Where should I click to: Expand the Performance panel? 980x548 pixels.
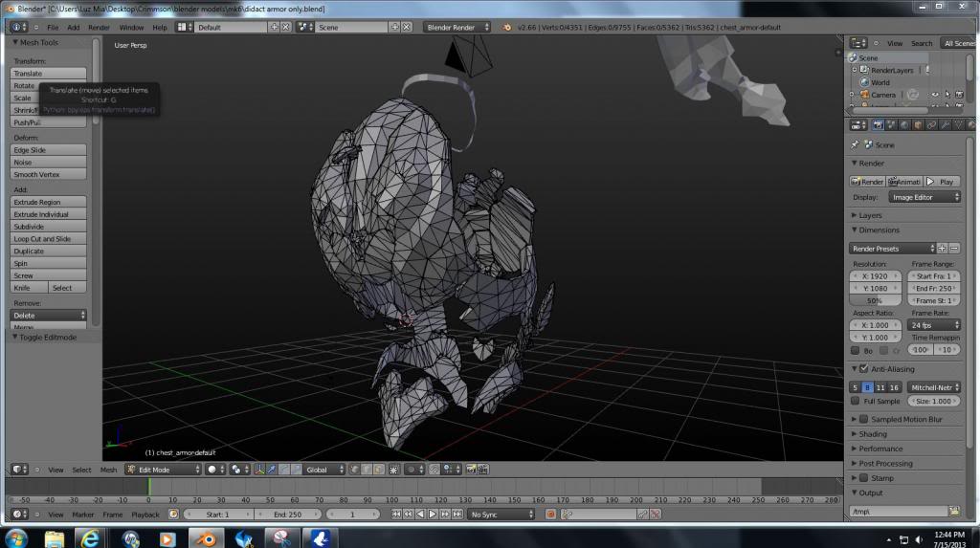(x=880, y=449)
